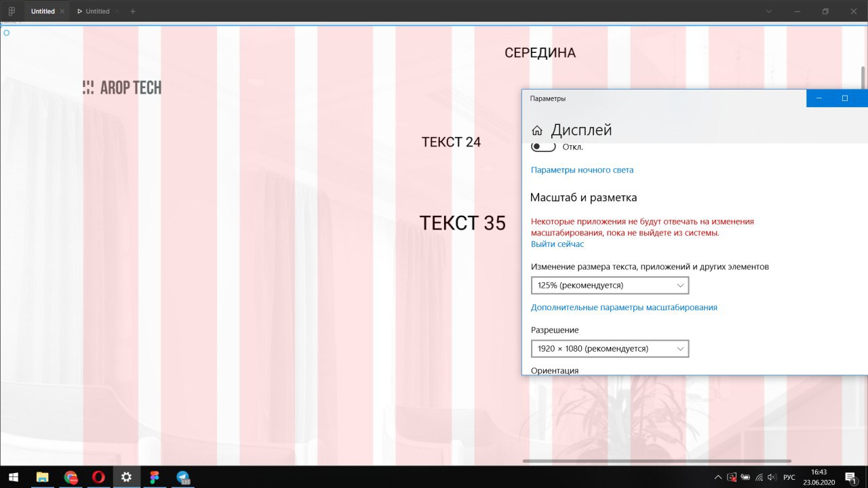Open the notification center icon
Image resolution: width=868 pixels, height=488 pixels.
(x=852, y=477)
